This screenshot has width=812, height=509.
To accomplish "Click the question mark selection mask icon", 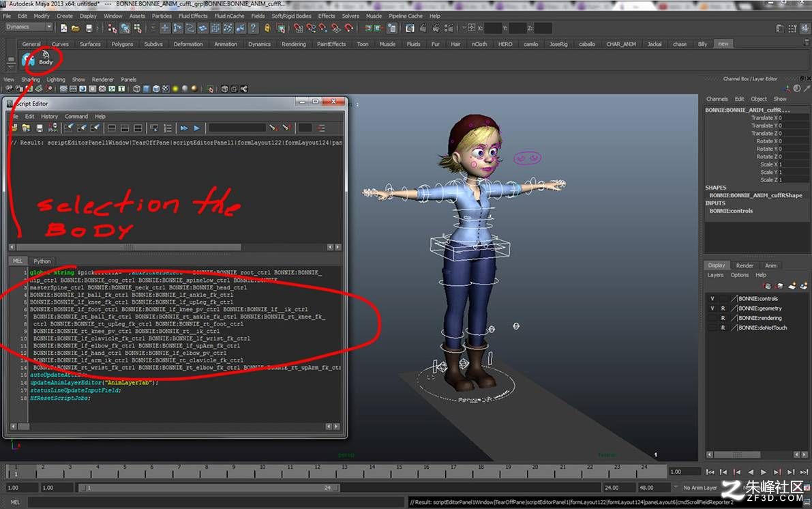I will pyautogui.click(x=253, y=28).
